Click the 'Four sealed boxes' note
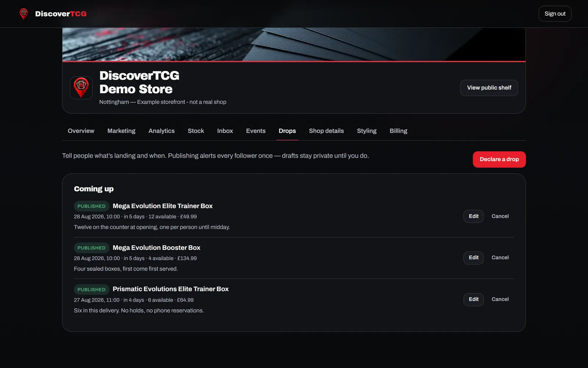This screenshot has height=368, width=588. 126,269
